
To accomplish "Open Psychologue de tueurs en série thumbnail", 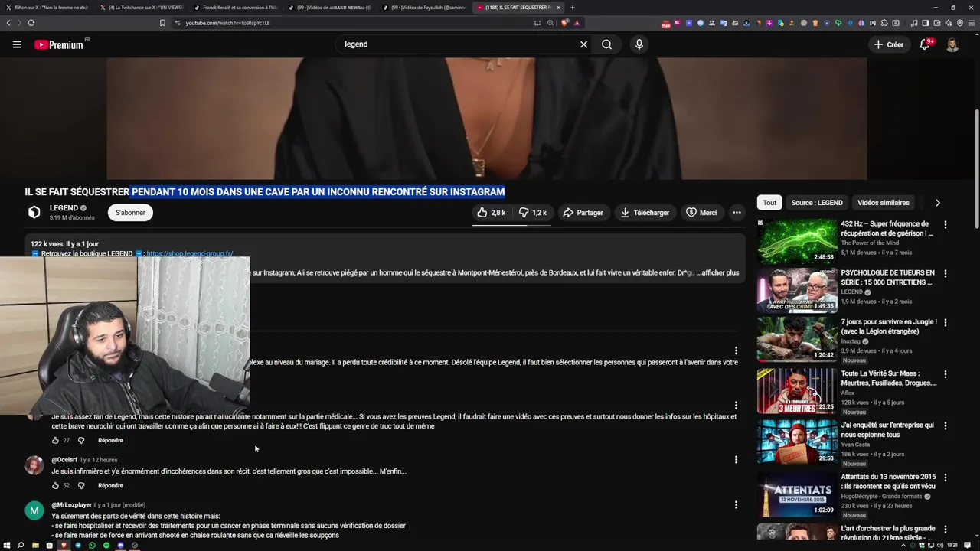I will (x=797, y=291).
